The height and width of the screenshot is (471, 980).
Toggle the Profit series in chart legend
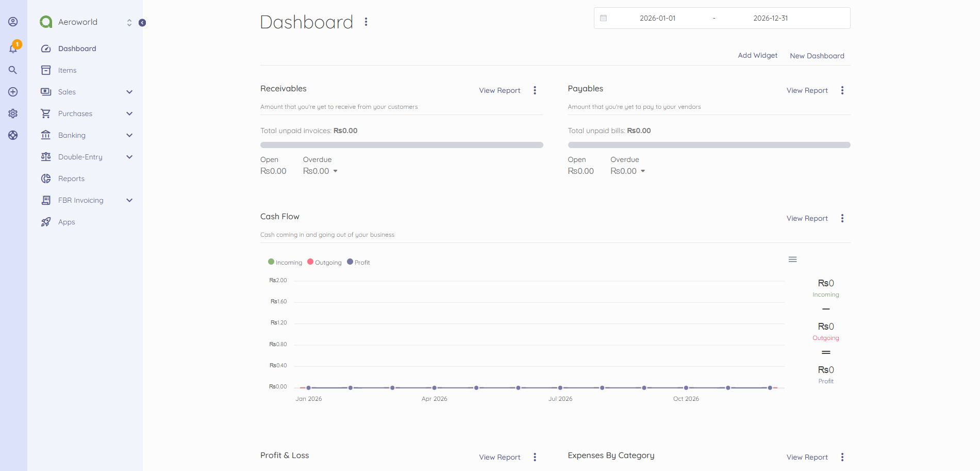click(358, 262)
